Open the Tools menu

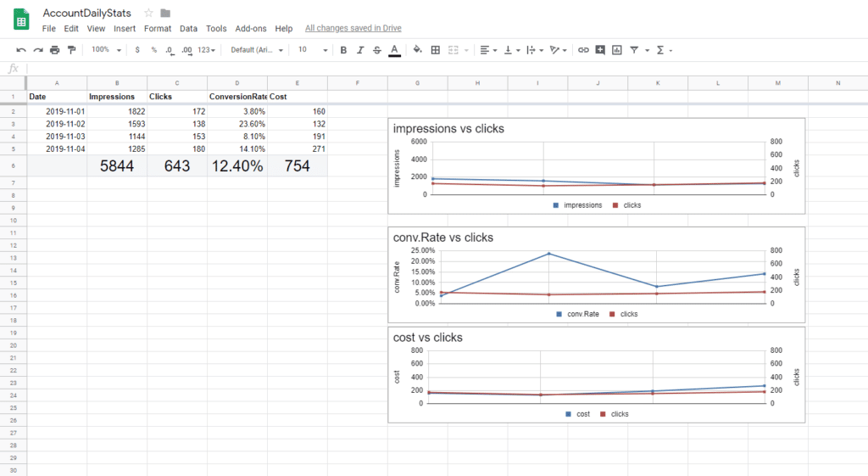(x=216, y=28)
